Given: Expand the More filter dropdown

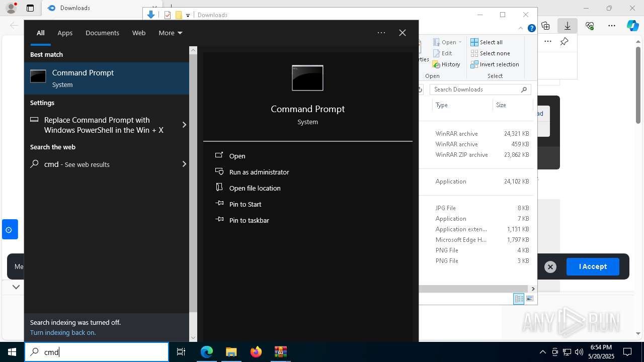Looking at the screenshot, I should click(171, 33).
